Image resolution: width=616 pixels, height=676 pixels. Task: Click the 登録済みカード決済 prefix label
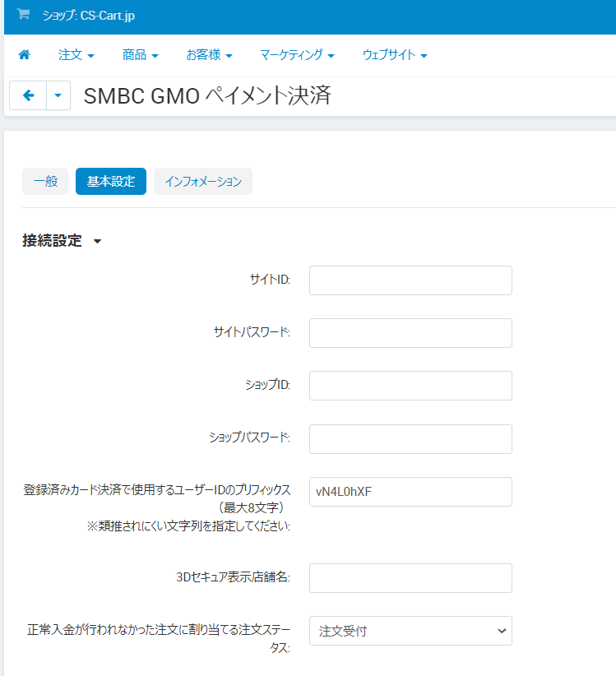tap(157, 508)
